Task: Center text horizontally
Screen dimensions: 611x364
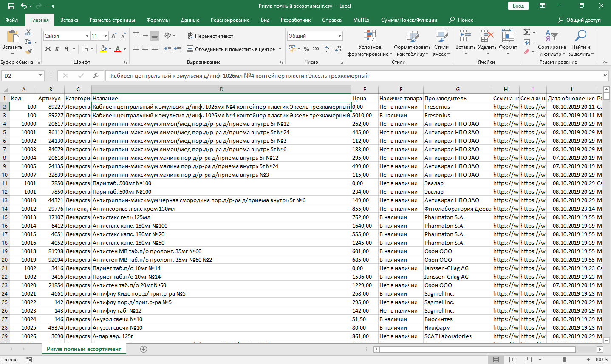Action: tap(145, 49)
